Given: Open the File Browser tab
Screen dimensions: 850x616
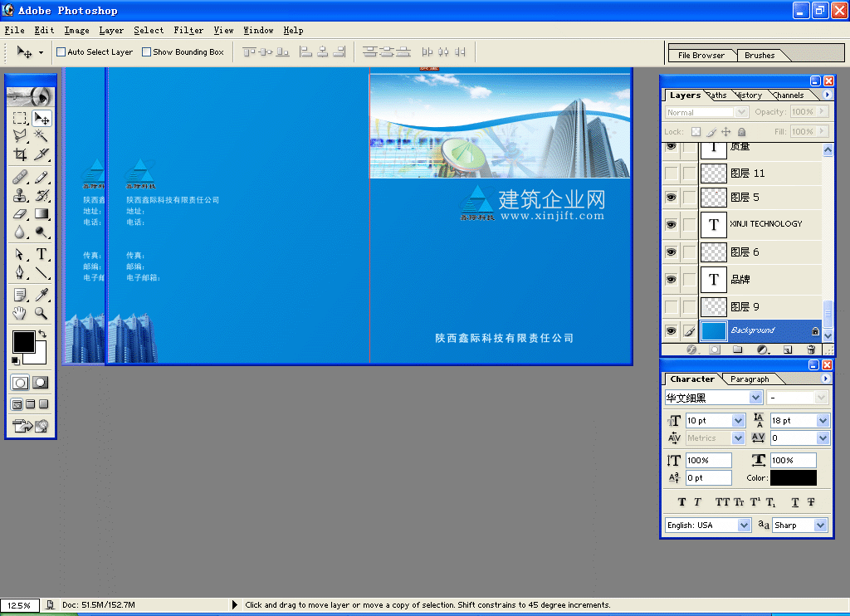Looking at the screenshot, I should [x=701, y=56].
